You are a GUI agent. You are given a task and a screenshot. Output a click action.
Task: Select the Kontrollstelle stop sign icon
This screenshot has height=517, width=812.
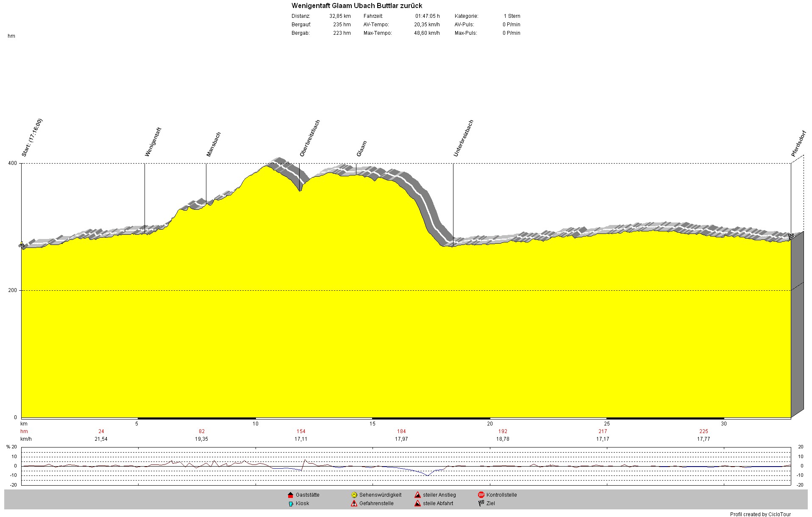[481, 495]
